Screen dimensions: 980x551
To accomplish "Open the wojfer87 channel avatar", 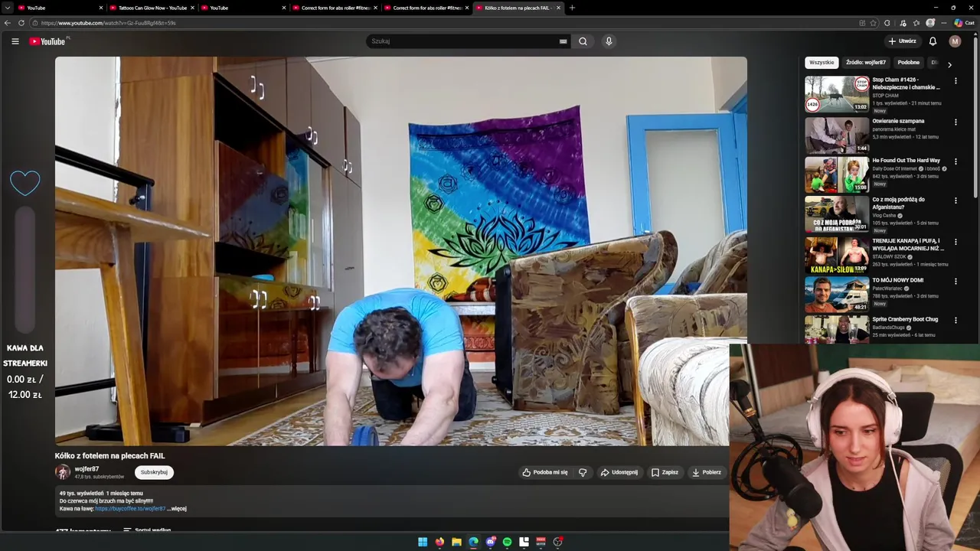I will (x=63, y=472).
